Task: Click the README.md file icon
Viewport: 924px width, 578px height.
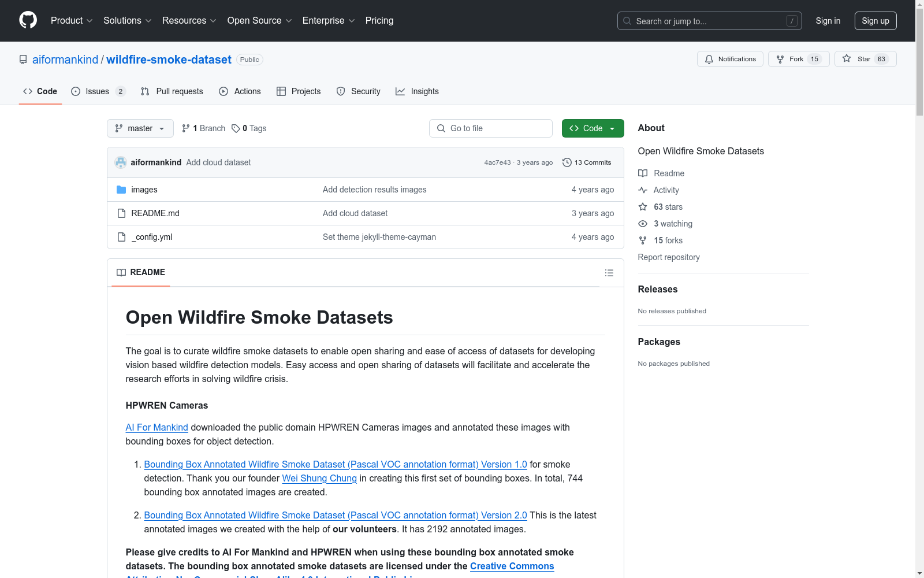Action: point(121,213)
